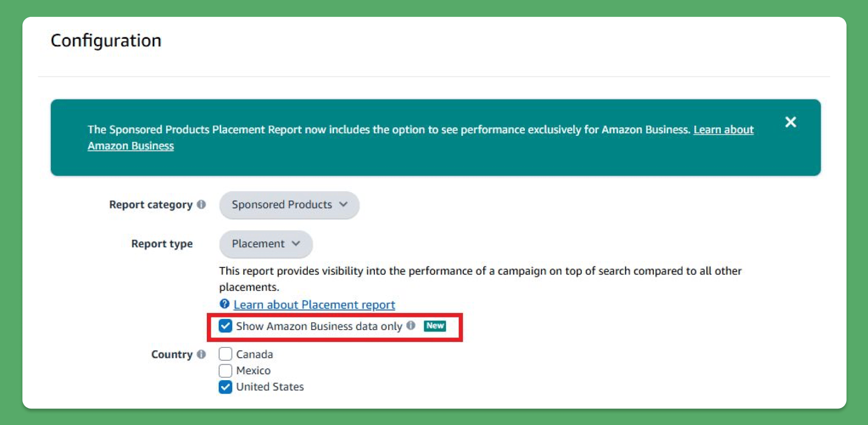Click the Country info icon
Viewport: 868px width, 425px height.
(x=201, y=354)
